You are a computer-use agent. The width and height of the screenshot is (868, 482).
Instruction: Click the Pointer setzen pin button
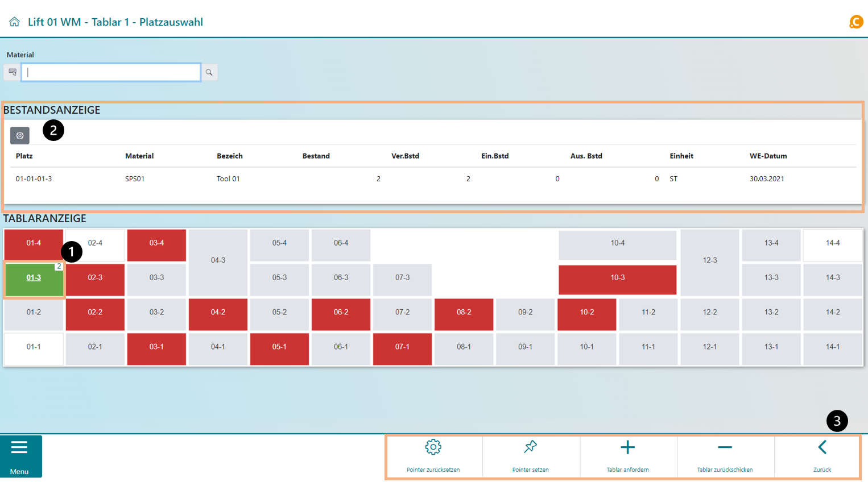[530, 456]
